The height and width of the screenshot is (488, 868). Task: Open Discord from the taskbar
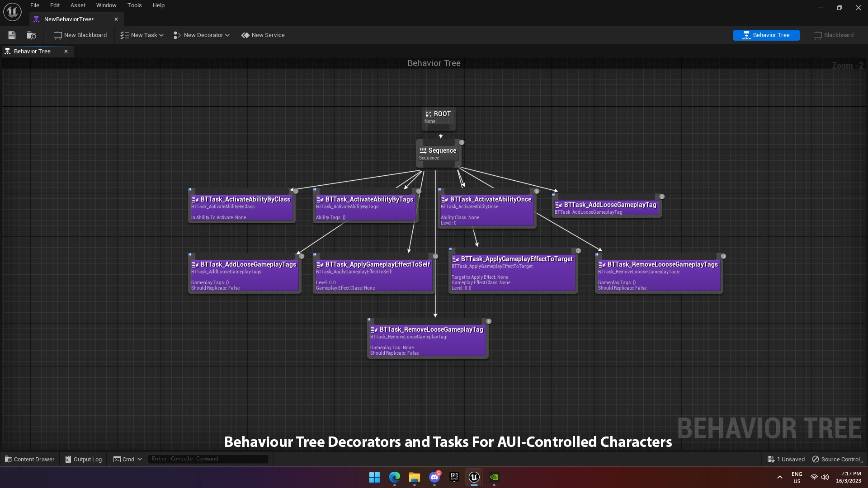coord(434,477)
